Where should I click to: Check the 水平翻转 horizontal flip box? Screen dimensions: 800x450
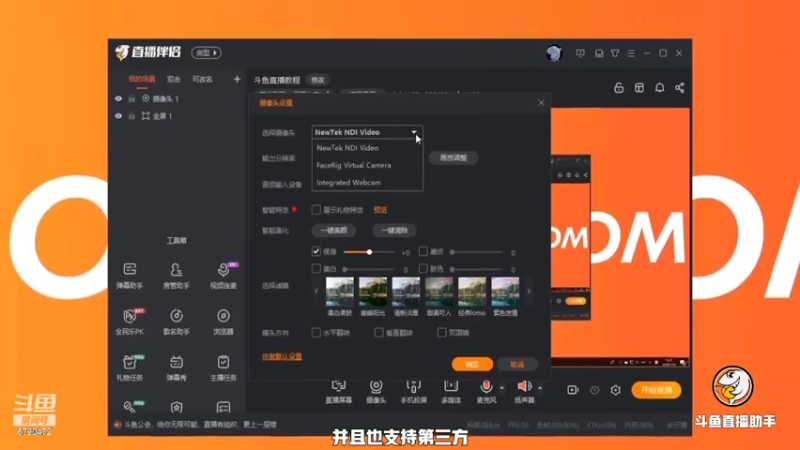[x=316, y=333]
